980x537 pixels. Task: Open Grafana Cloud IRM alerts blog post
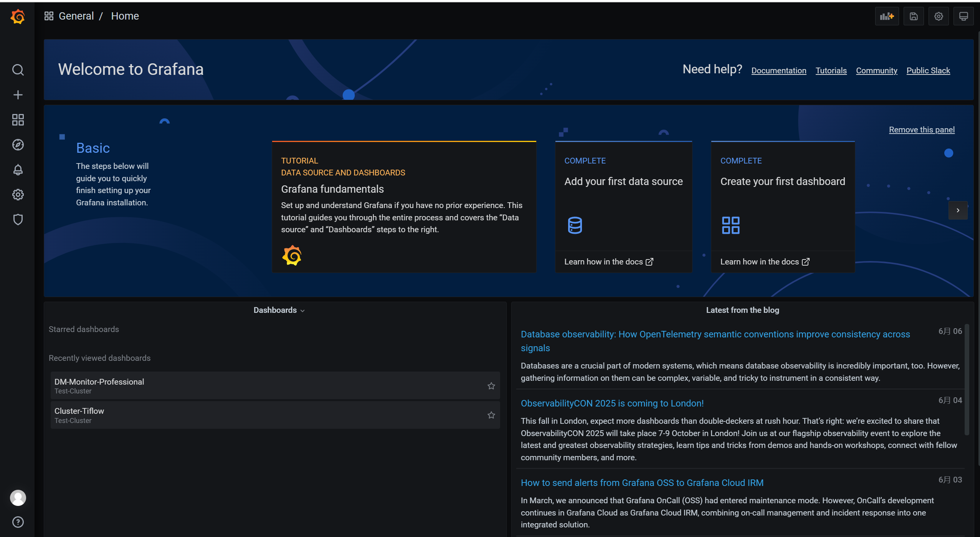click(642, 483)
